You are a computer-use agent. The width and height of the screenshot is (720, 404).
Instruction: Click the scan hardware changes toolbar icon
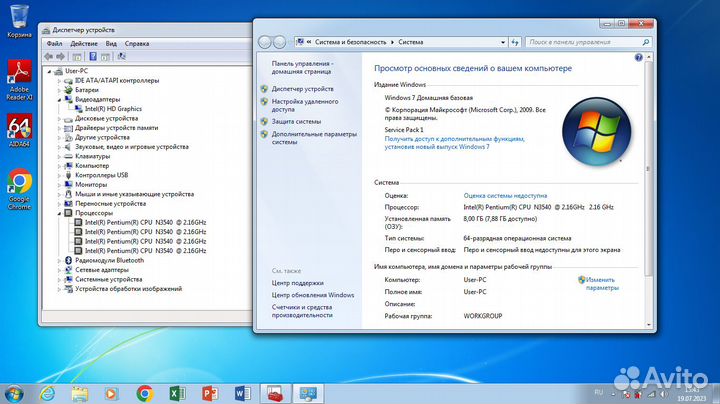[122, 56]
